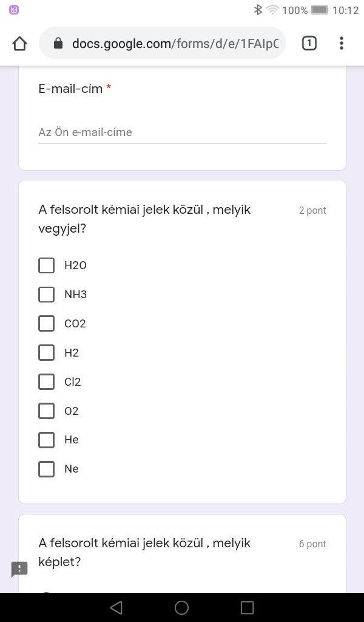Viewport: 364px width, 622px height.
Task: Tap the purple app notification icon
Action: [x=14, y=10]
